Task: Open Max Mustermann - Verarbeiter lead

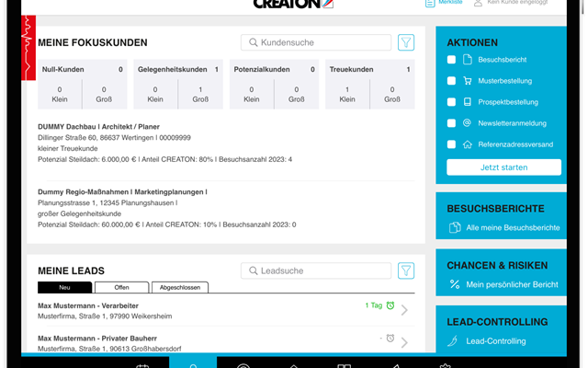Action: click(88, 305)
